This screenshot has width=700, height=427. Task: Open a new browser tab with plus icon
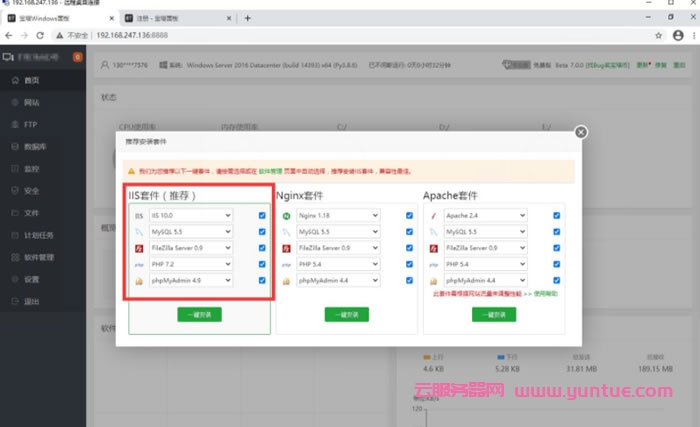247,17
